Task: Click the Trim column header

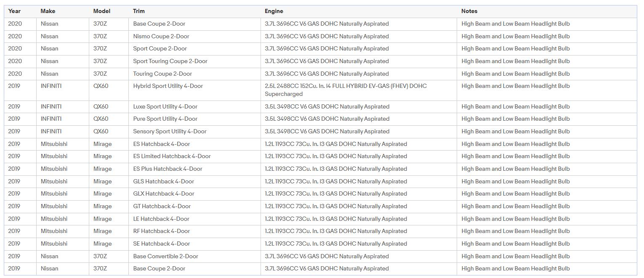Action: [x=138, y=11]
